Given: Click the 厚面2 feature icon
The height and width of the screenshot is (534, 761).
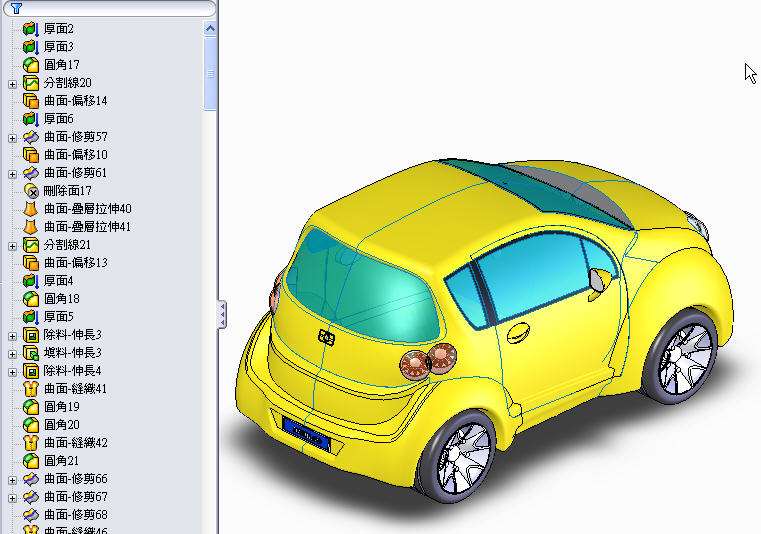Looking at the screenshot, I should (31, 29).
